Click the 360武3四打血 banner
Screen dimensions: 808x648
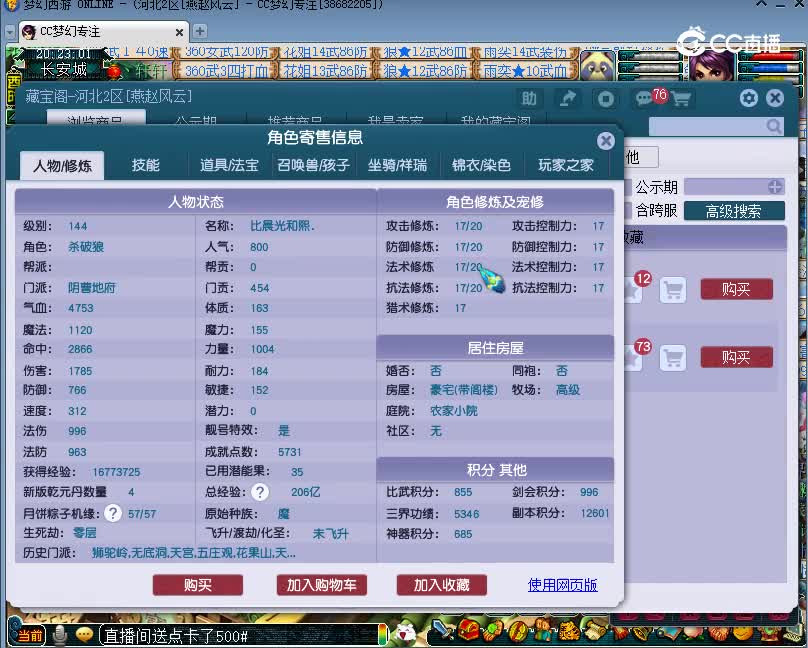pos(226,71)
